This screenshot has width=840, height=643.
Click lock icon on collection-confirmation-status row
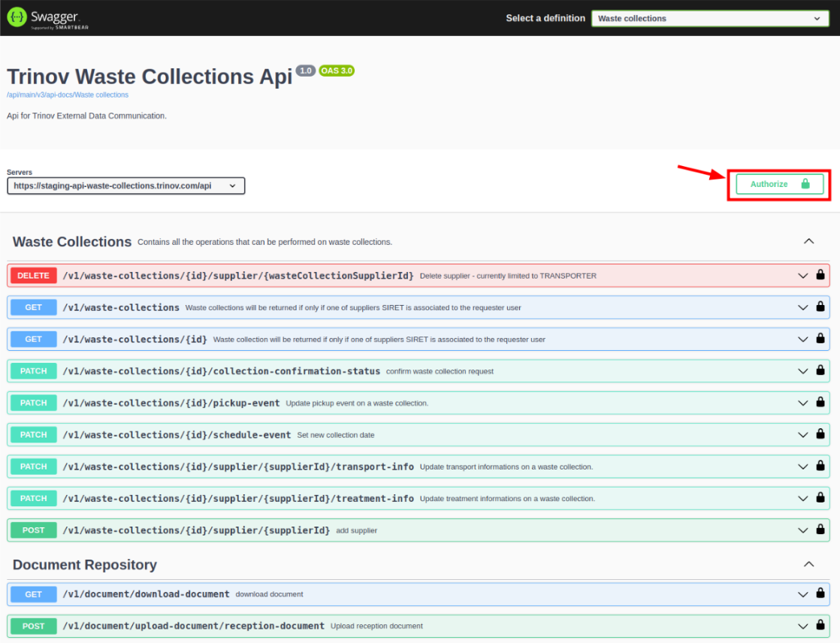pos(820,370)
